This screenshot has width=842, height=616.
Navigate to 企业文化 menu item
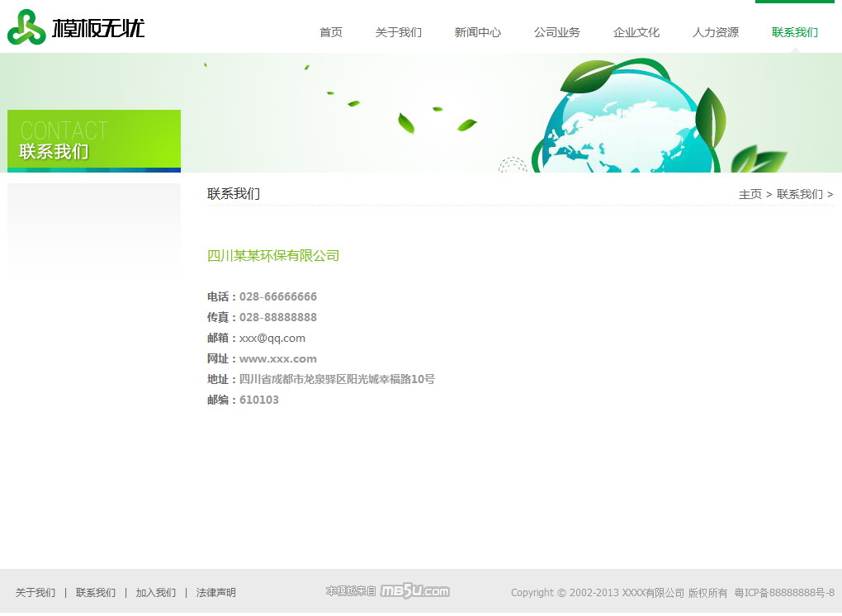(x=636, y=32)
